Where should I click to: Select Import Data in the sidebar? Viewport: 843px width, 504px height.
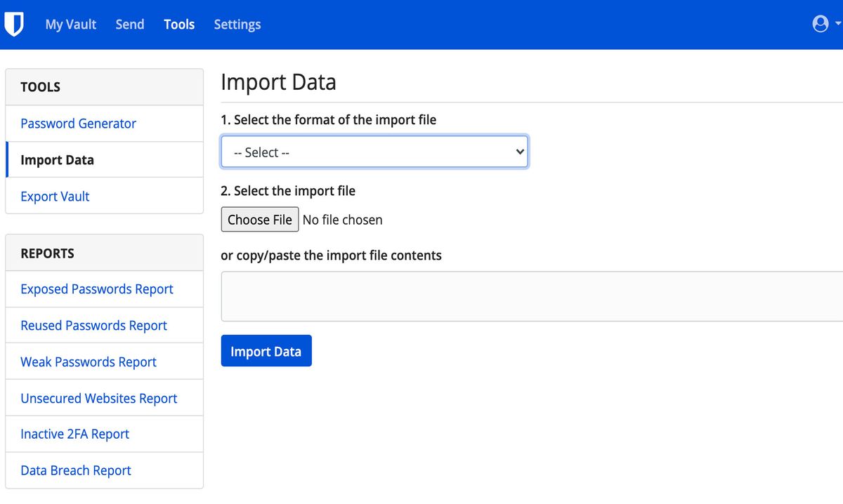point(58,159)
